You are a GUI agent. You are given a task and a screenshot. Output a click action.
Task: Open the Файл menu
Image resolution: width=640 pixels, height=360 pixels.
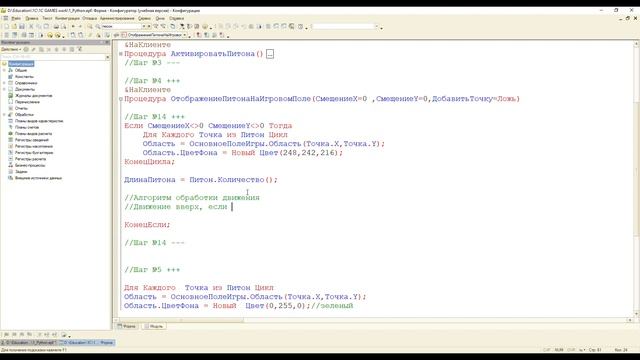coord(16,18)
